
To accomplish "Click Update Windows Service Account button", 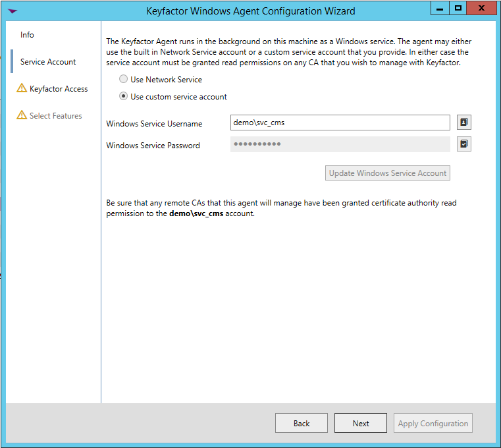I will pos(388,173).
